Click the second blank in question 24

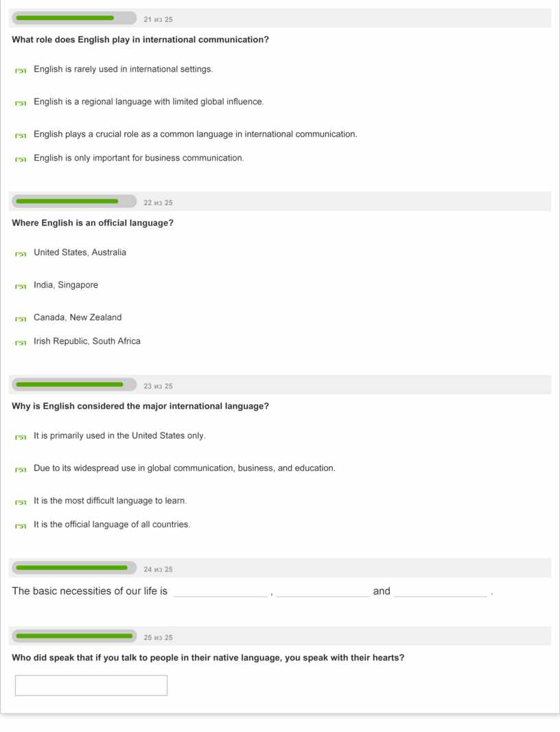[323, 591]
